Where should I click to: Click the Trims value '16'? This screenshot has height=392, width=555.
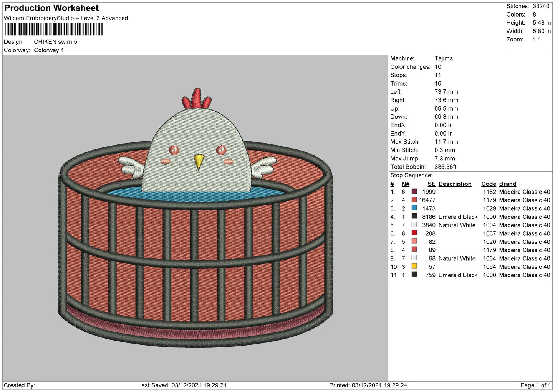pyautogui.click(x=438, y=84)
